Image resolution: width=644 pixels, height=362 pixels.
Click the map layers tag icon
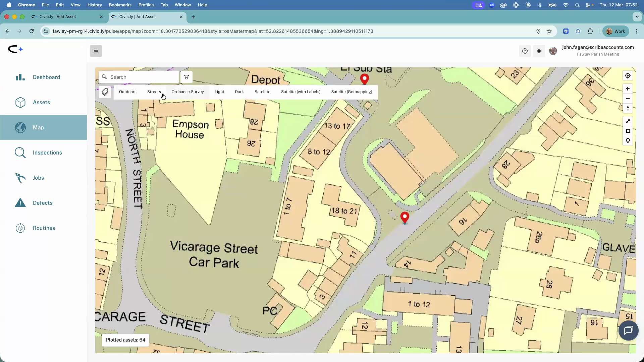105,92
